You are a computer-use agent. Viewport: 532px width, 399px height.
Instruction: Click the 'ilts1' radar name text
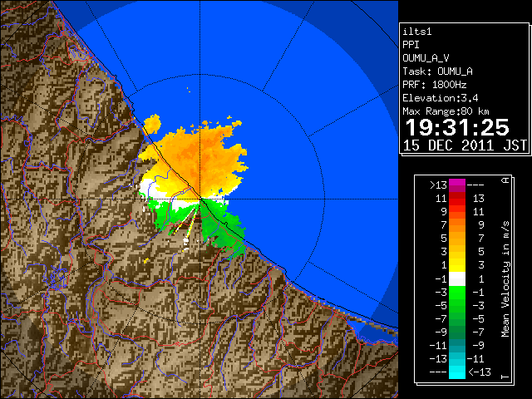click(417, 32)
